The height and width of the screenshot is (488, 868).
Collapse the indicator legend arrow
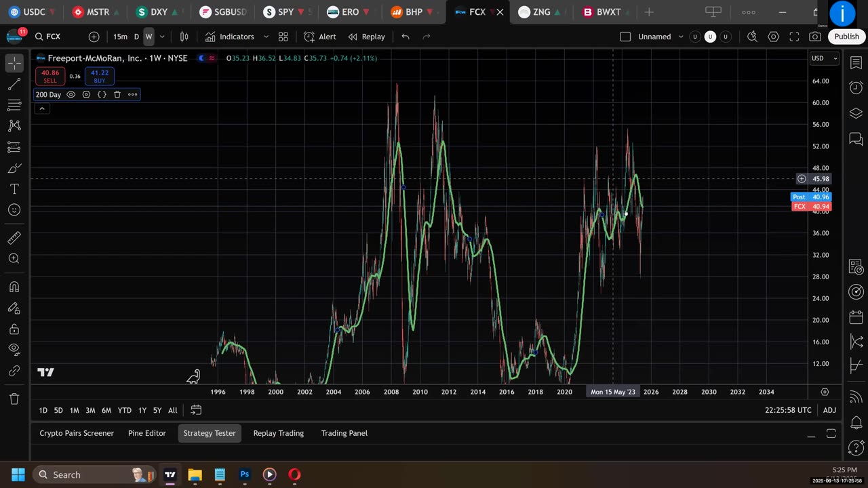tap(41, 108)
